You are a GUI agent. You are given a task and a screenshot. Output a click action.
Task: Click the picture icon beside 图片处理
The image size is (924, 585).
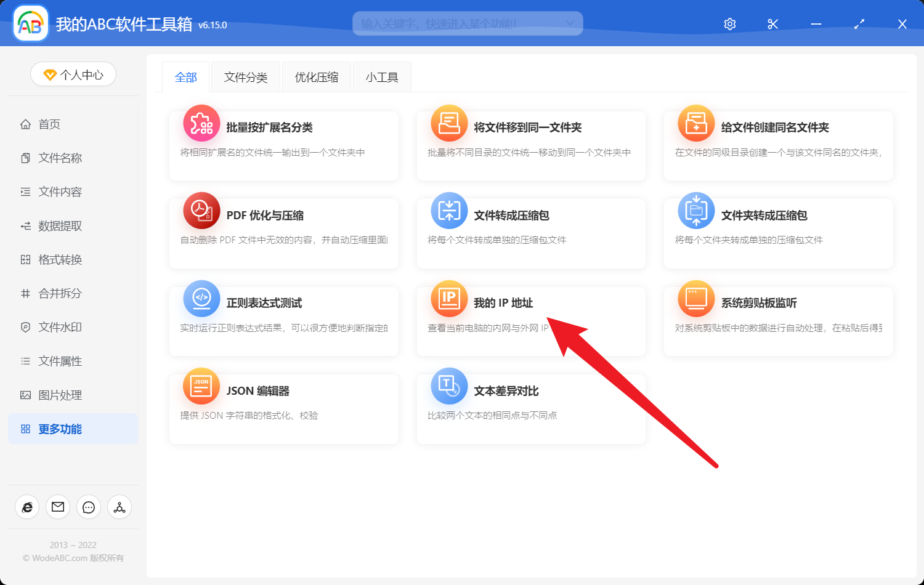[x=25, y=395]
